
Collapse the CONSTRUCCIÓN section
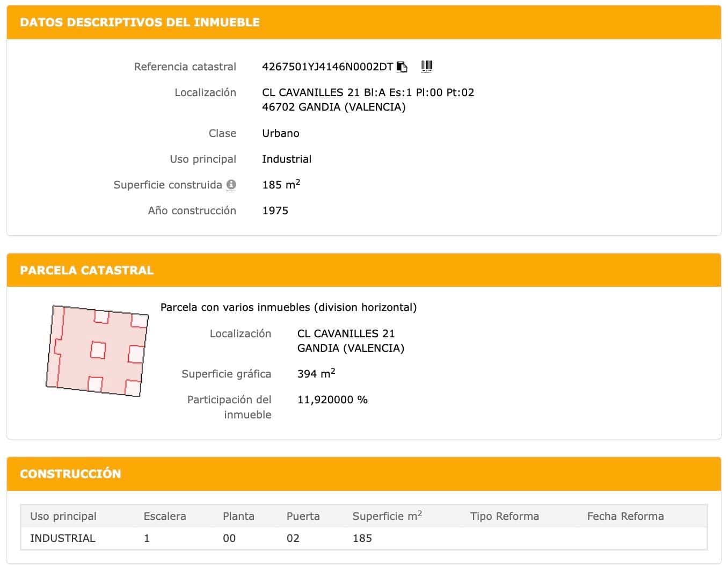tap(70, 474)
